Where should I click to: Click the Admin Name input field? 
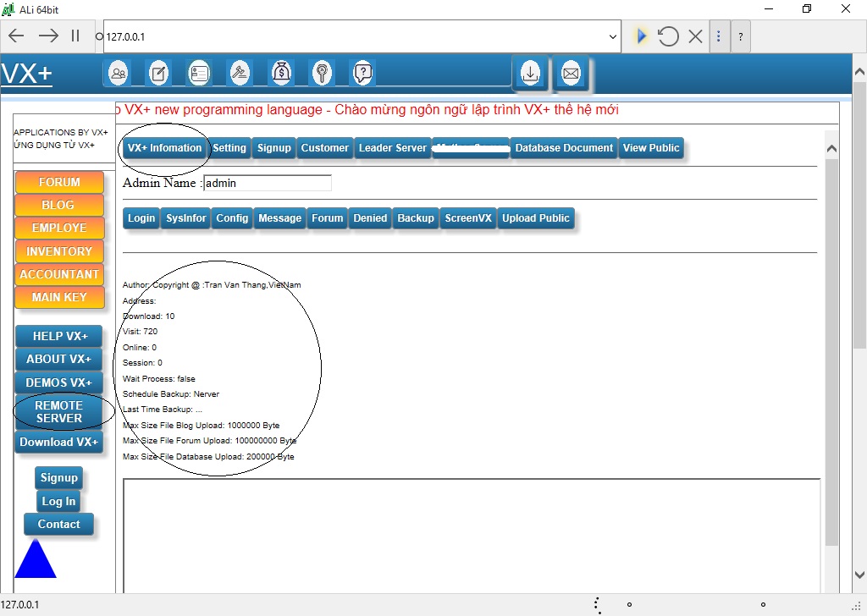(x=268, y=183)
